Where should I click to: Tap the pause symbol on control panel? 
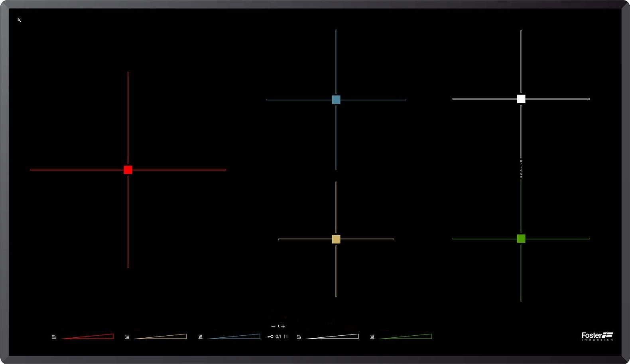pyautogui.click(x=286, y=337)
